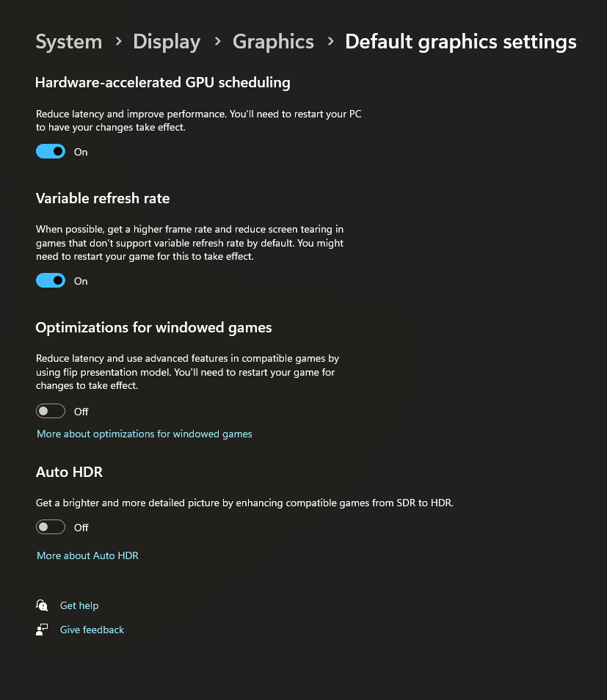Screen dimensions: 607x700
Task: Open the Get help link
Action: click(x=79, y=606)
